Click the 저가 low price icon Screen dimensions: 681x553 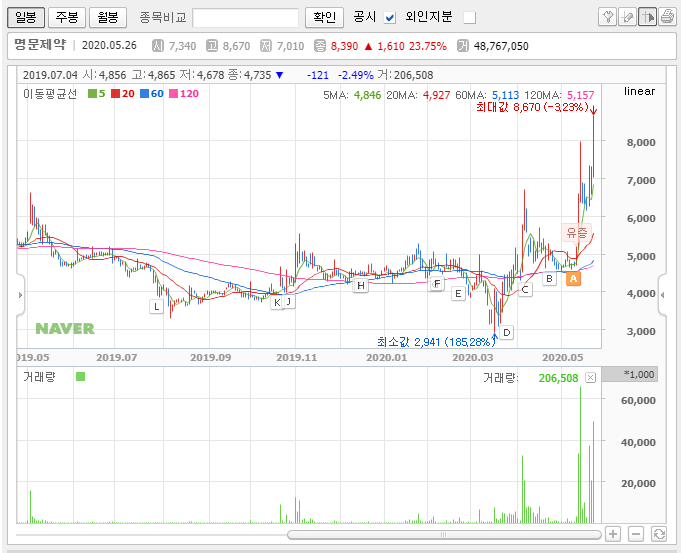click(x=266, y=46)
